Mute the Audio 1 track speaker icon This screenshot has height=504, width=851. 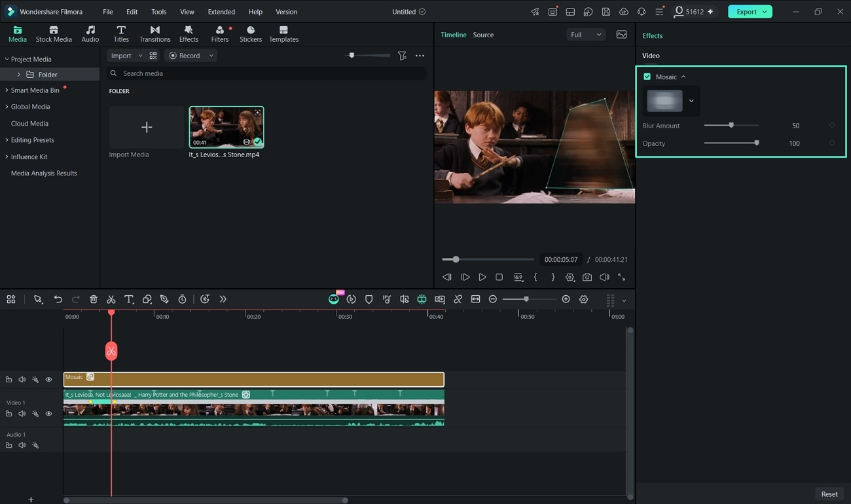click(x=22, y=445)
